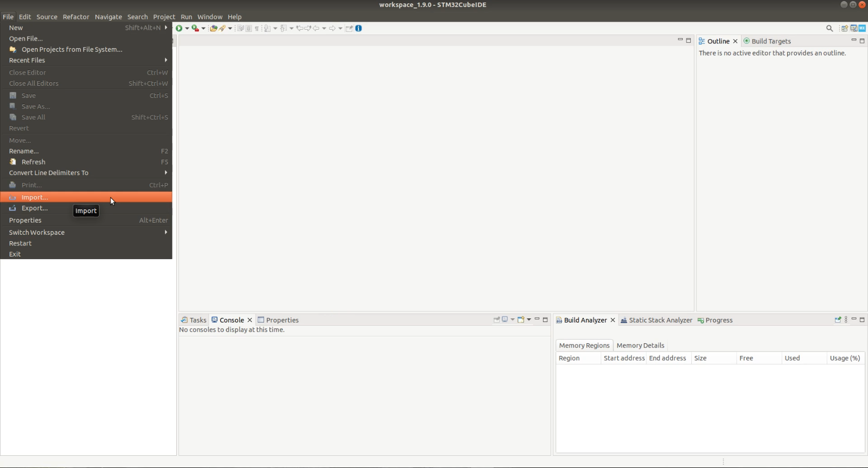This screenshot has width=868, height=468.
Task: Click the magnifier Search icon in toolbar
Action: coord(829,29)
